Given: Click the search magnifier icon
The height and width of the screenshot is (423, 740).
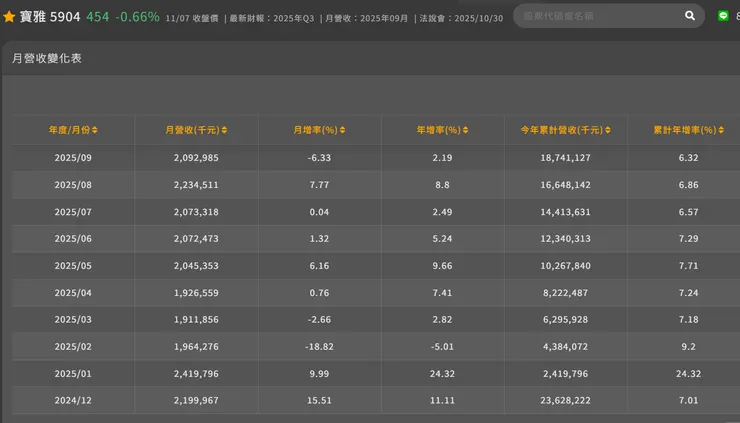Looking at the screenshot, I should pyautogui.click(x=690, y=16).
